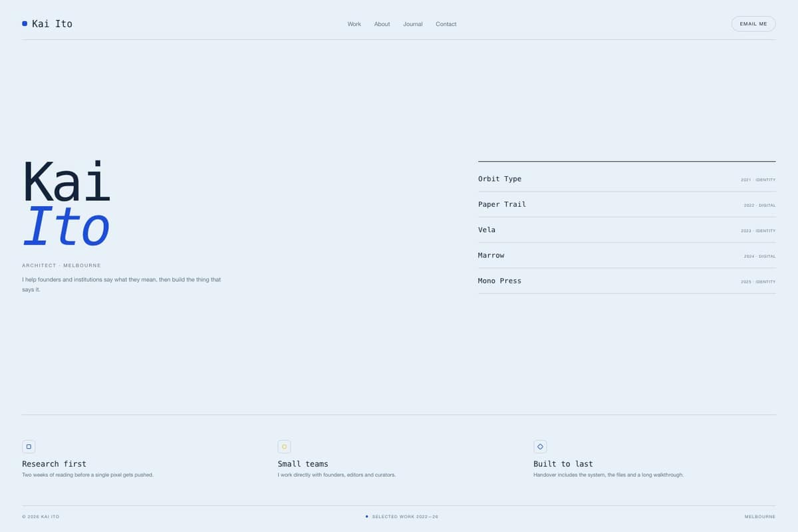Viewport: 798px width, 532px height.
Task: Select Contact in the top navigation
Action: coord(446,24)
